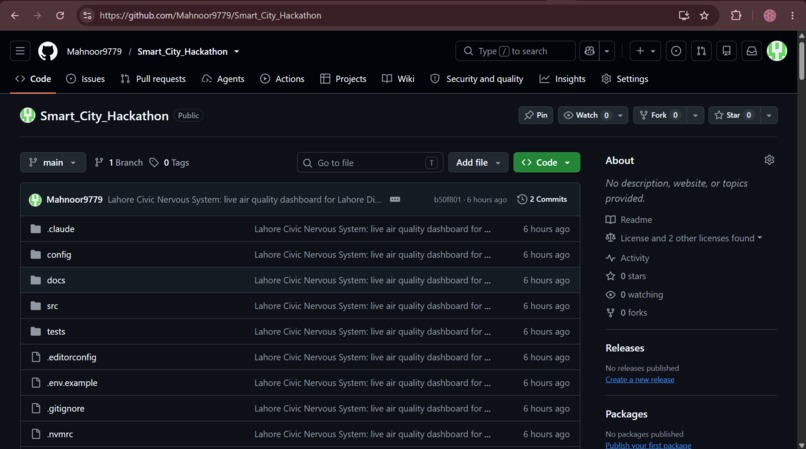Open the Pull requests tab
806x449 pixels.
tap(153, 79)
